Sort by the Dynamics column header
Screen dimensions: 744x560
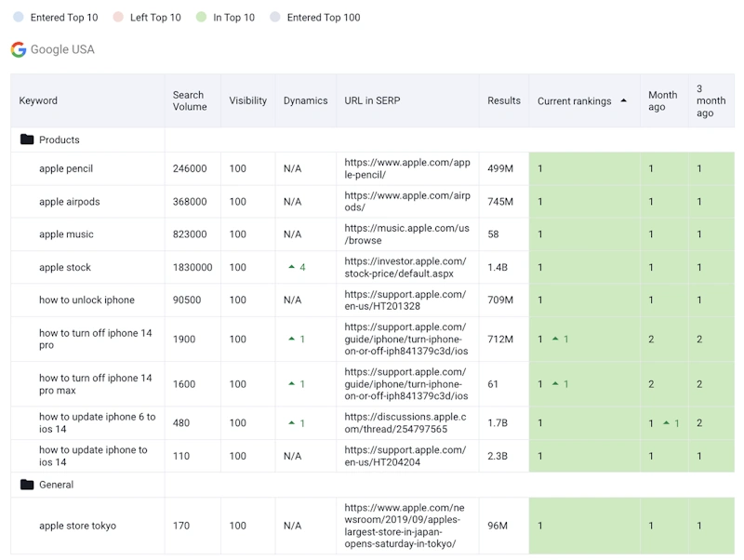[x=306, y=100]
